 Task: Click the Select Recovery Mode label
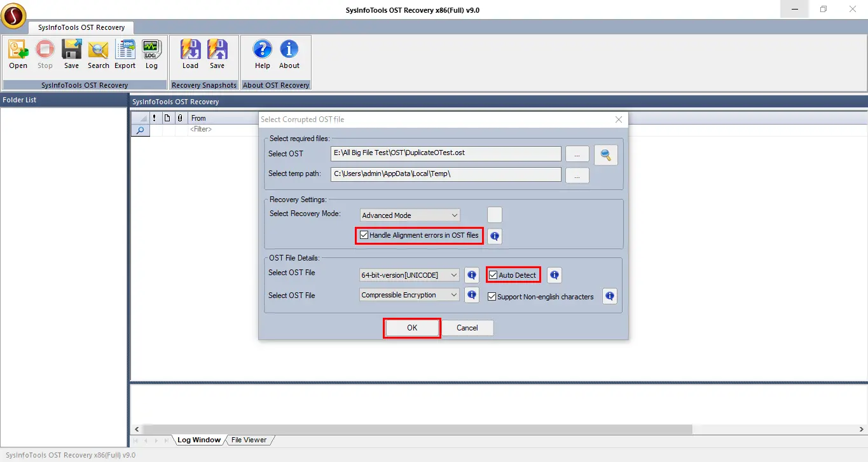(x=305, y=214)
